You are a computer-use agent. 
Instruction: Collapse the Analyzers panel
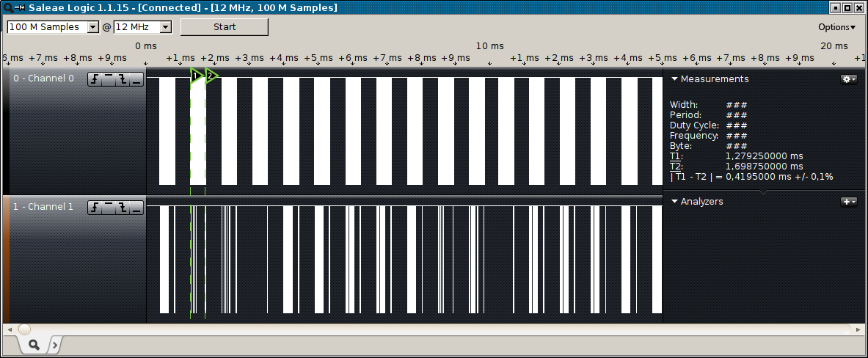coord(674,202)
